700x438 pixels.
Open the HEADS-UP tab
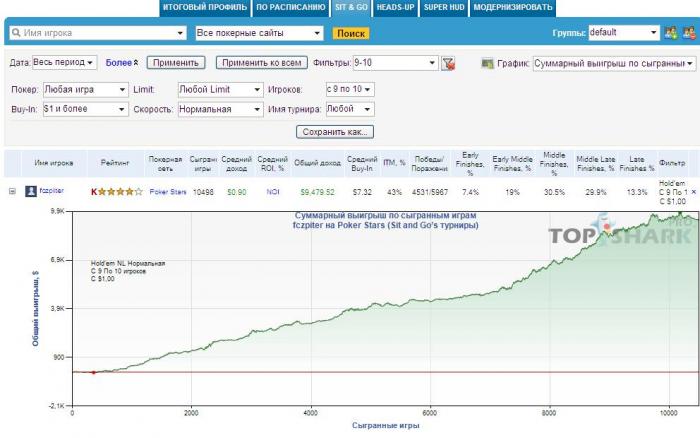coord(396,8)
